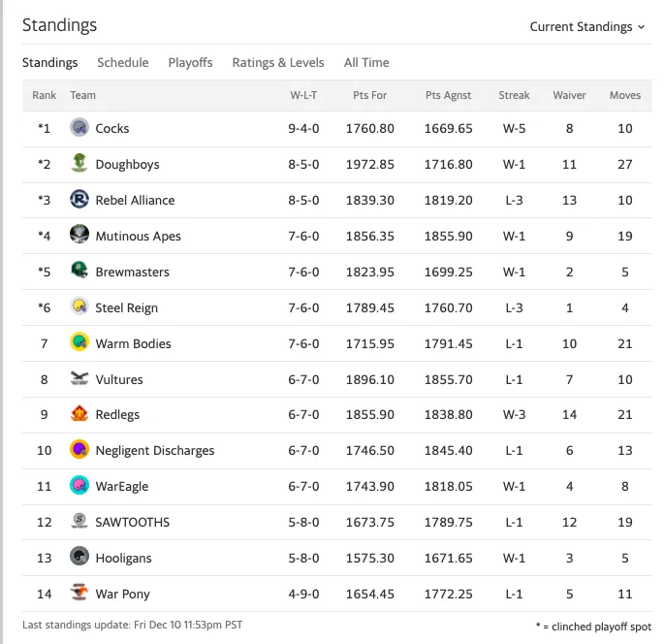
Task: Click the Mutinous Apes team avatar
Action: click(79, 235)
